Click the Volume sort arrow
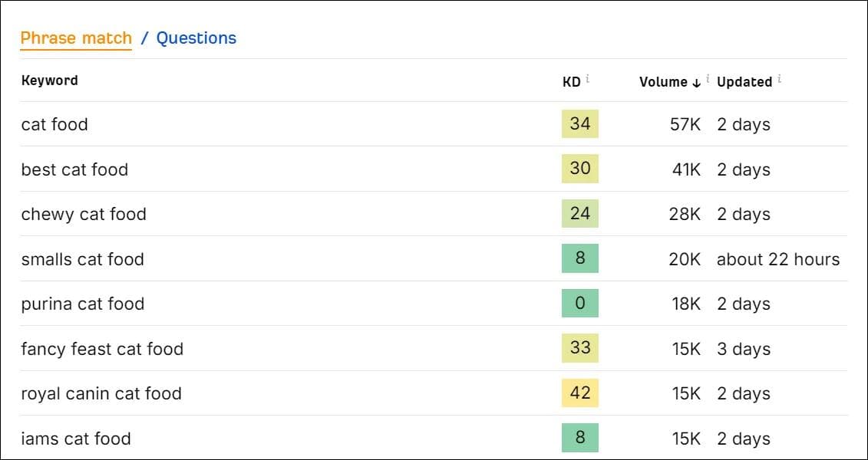This screenshot has height=460, width=868. pyautogui.click(x=696, y=82)
